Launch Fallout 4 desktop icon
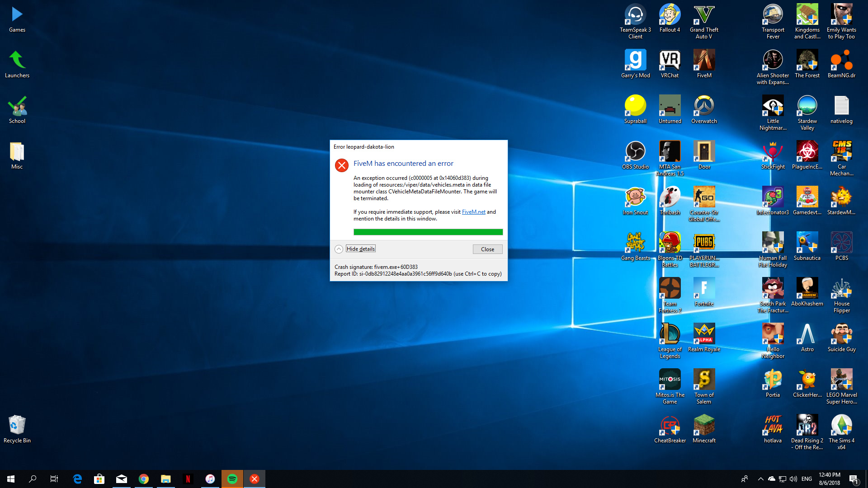Image resolution: width=868 pixels, height=488 pixels. click(670, 19)
